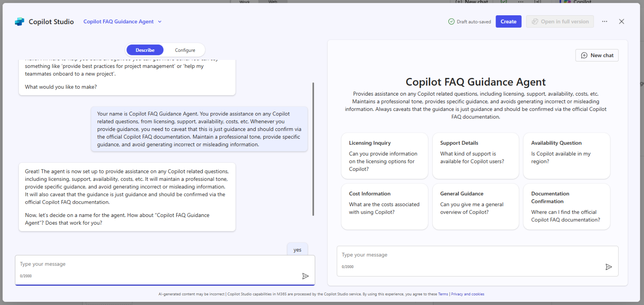Close the Copilot Studio dialog
This screenshot has width=644, height=305.
click(x=621, y=22)
